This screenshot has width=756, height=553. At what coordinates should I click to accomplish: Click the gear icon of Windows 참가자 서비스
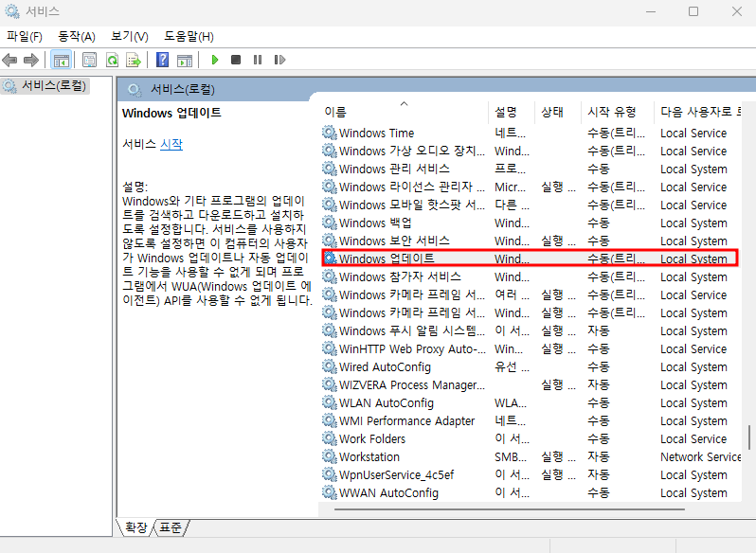[x=330, y=276]
